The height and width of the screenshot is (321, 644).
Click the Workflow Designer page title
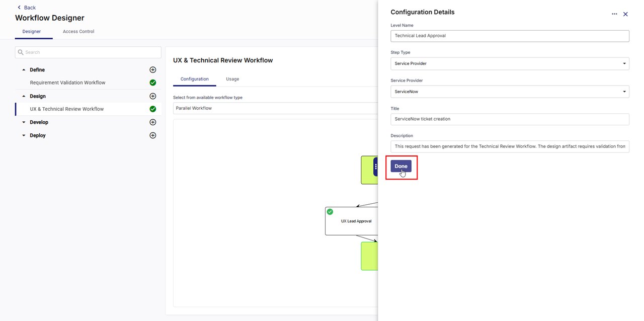[x=50, y=18]
